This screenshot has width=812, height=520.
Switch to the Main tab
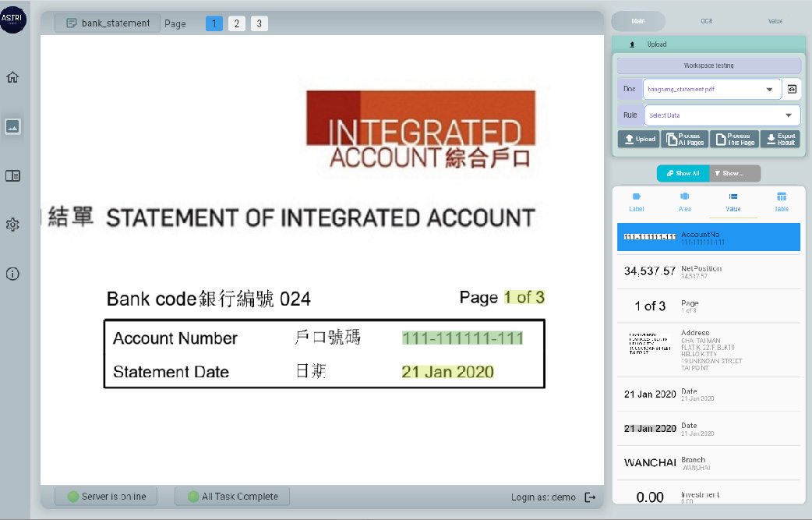638,21
